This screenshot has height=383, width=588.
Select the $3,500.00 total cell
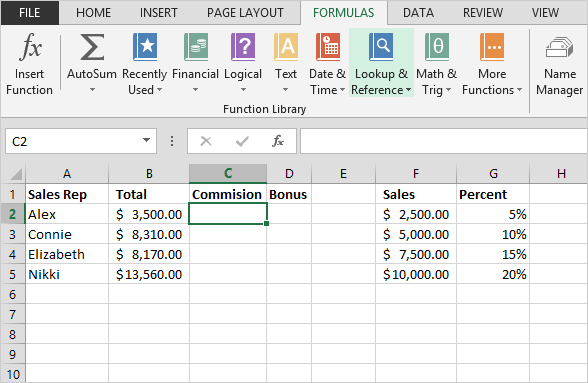(149, 214)
